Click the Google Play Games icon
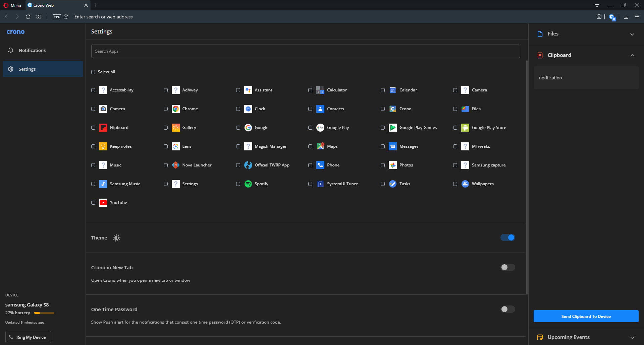The height and width of the screenshot is (345, 644). (393, 128)
